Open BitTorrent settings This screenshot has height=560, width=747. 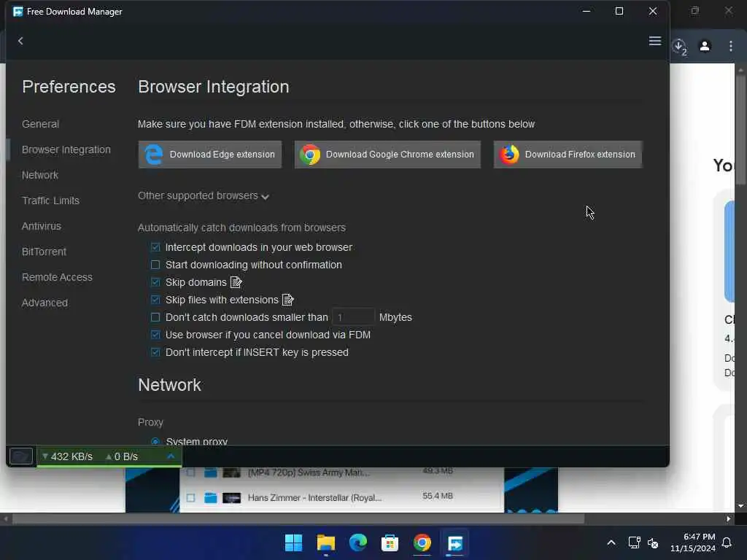(x=44, y=252)
